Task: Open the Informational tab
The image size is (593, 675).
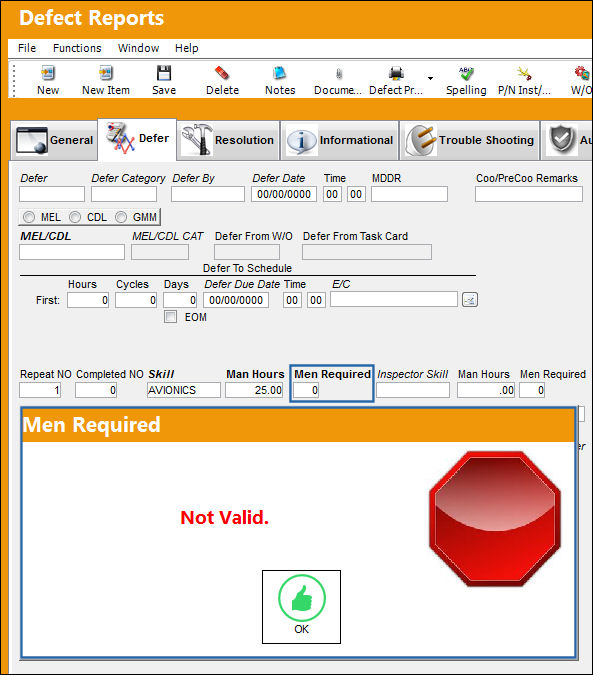Action: tap(340, 140)
